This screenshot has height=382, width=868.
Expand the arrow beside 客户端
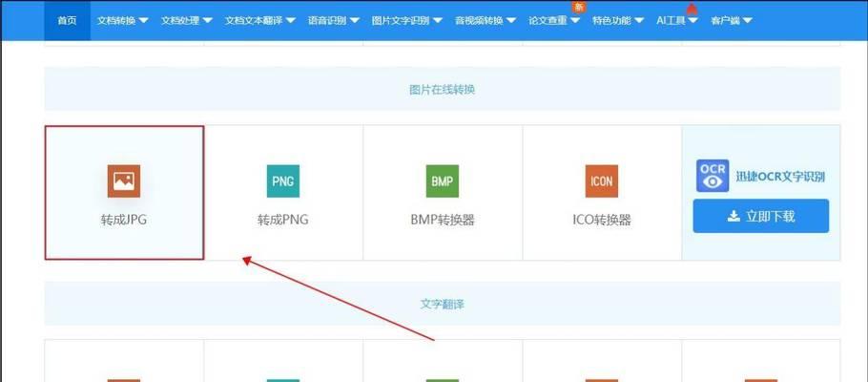747,21
